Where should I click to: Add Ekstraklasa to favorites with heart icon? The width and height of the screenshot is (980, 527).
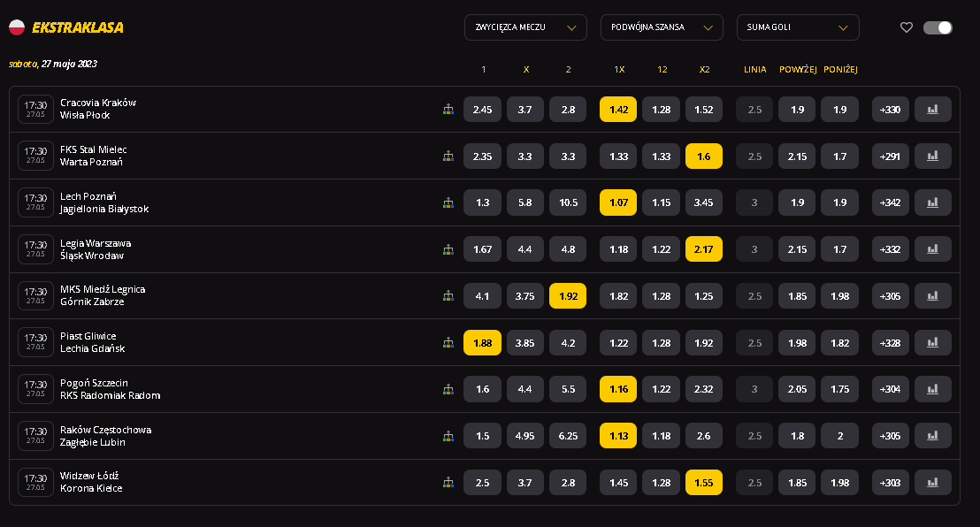(x=907, y=27)
